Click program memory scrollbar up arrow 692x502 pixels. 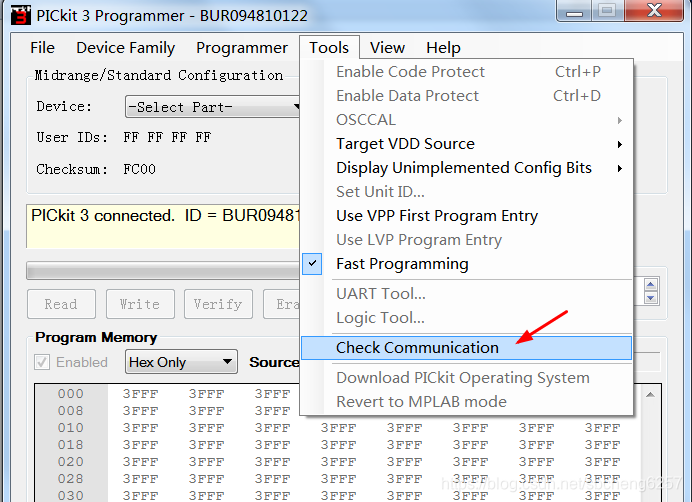(x=650, y=394)
